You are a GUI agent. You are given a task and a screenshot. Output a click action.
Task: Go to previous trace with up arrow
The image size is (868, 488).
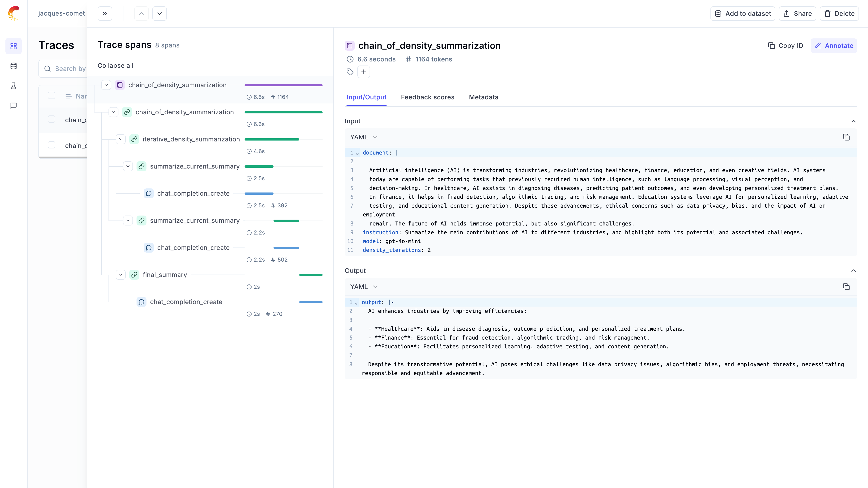142,14
